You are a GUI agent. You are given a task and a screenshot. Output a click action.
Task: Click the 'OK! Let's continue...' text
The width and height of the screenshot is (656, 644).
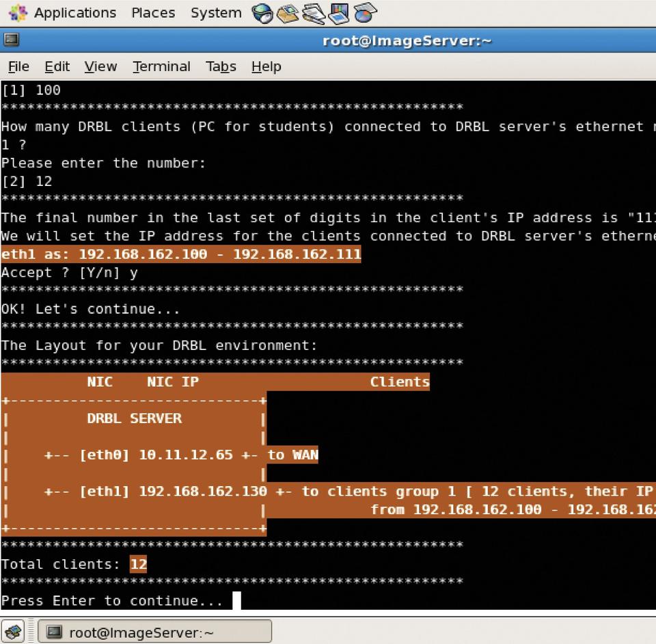[x=91, y=309]
